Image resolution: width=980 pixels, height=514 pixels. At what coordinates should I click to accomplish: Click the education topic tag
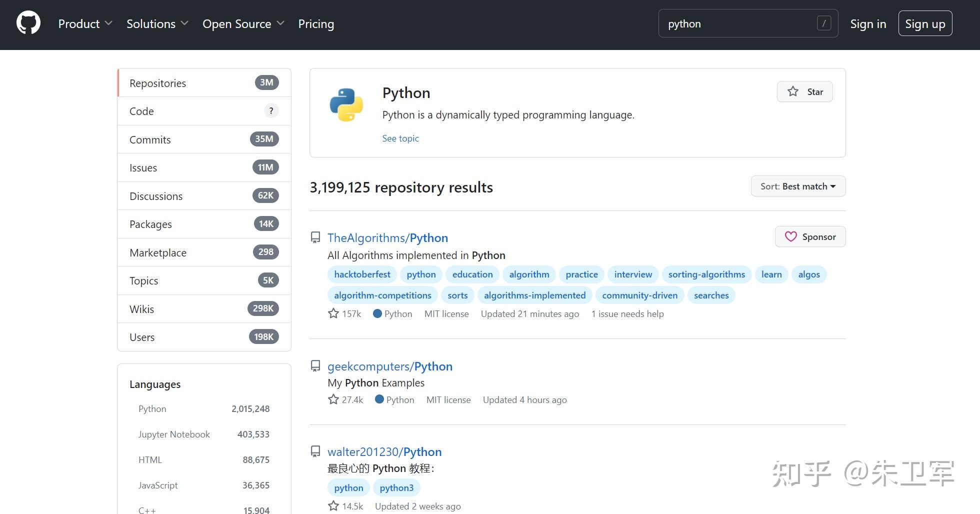(472, 274)
